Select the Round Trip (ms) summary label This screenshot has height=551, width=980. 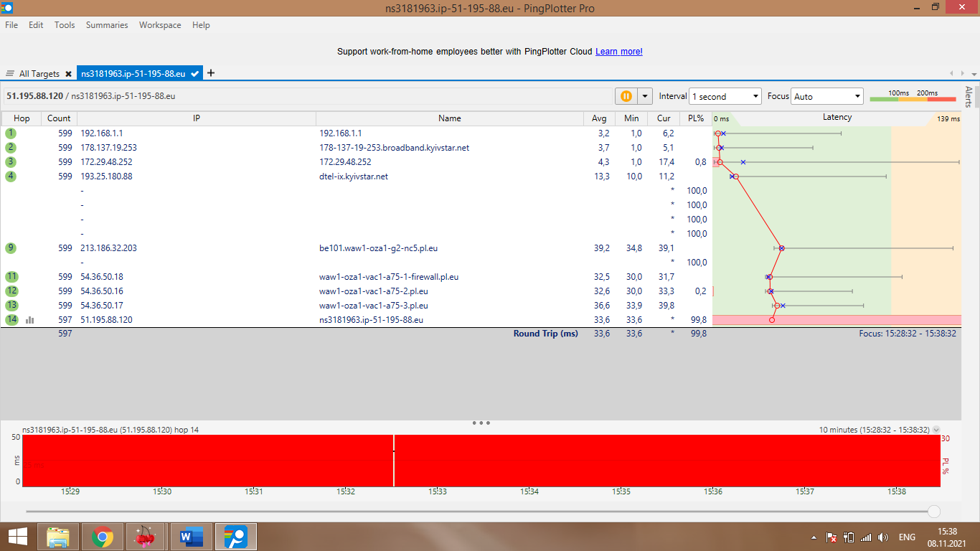(545, 334)
